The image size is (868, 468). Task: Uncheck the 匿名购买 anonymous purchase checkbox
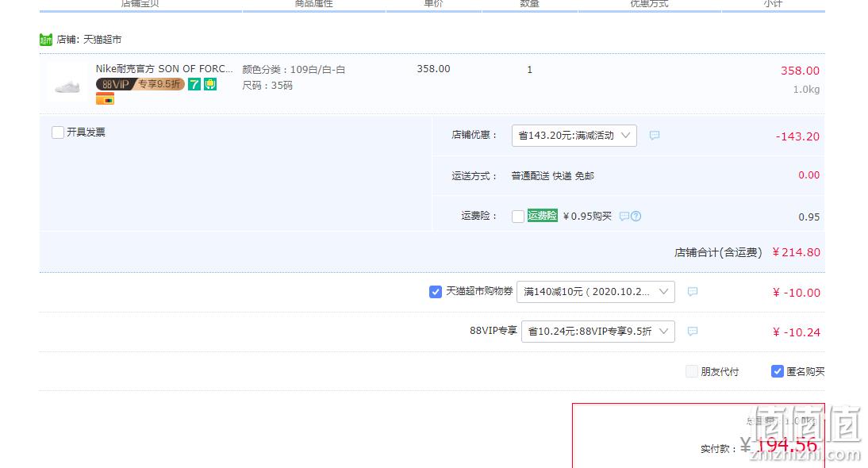778,371
